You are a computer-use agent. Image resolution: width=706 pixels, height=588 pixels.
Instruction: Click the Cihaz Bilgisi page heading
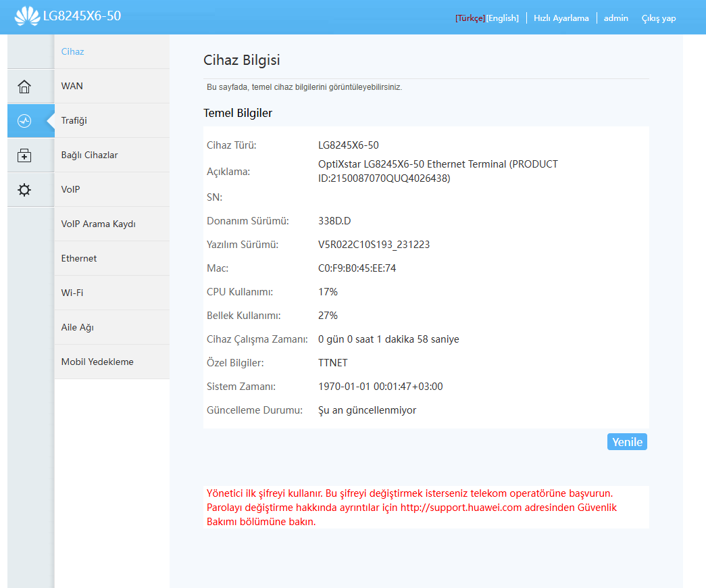coord(242,60)
